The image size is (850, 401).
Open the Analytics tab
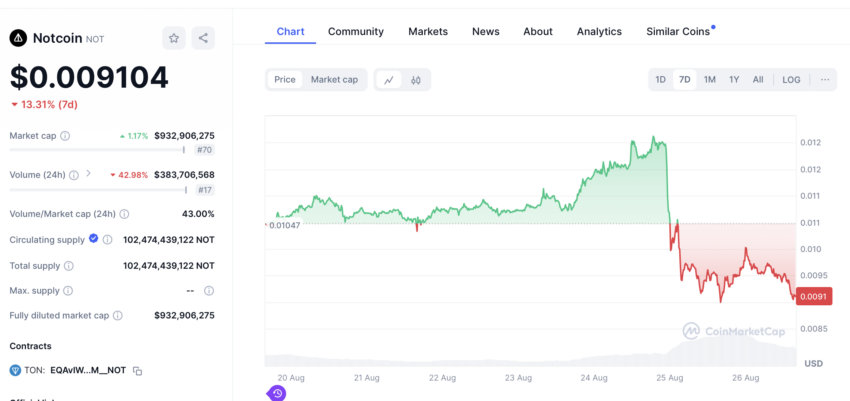point(599,31)
